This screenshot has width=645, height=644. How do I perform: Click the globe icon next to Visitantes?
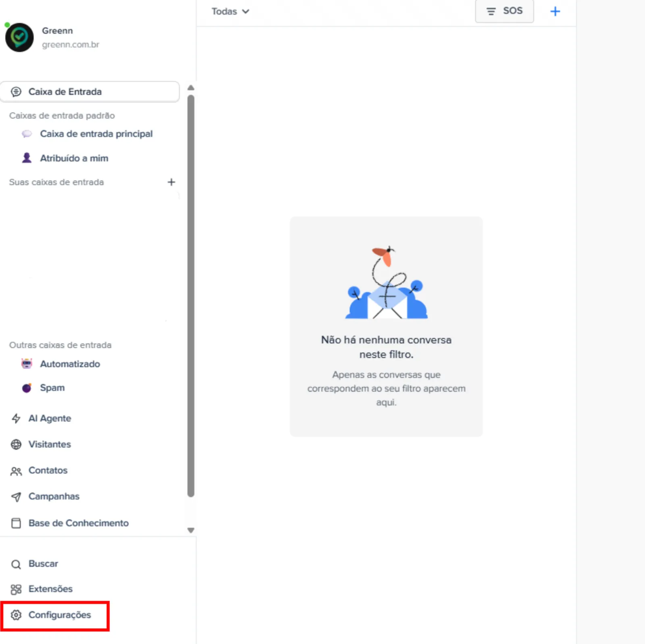coord(16,445)
